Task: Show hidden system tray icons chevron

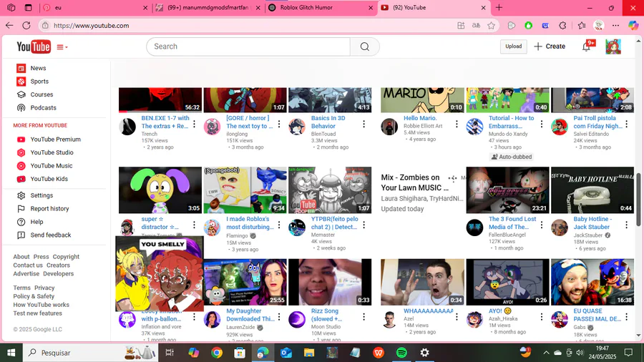Action: point(546,353)
